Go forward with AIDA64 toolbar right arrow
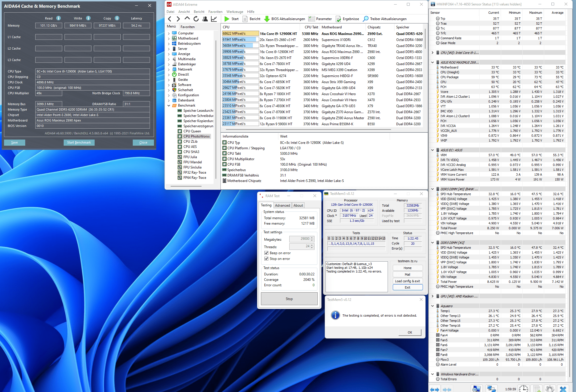Viewport: 576px width, 392px height. click(178, 19)
